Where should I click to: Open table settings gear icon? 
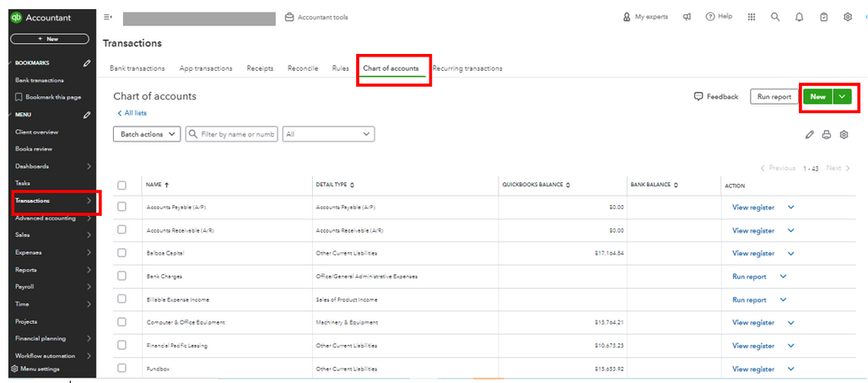coord(844,134)
